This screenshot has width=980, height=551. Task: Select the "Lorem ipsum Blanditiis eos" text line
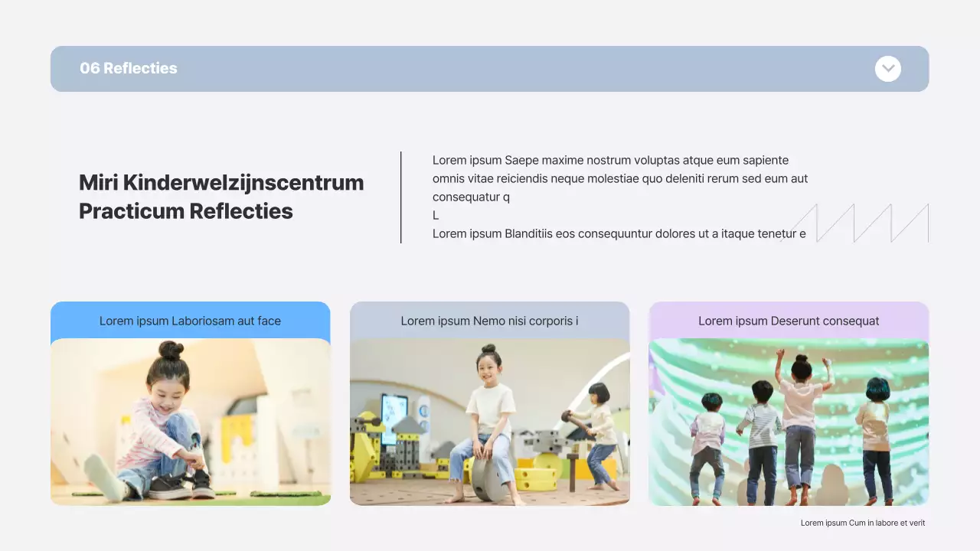coord(619,233)
